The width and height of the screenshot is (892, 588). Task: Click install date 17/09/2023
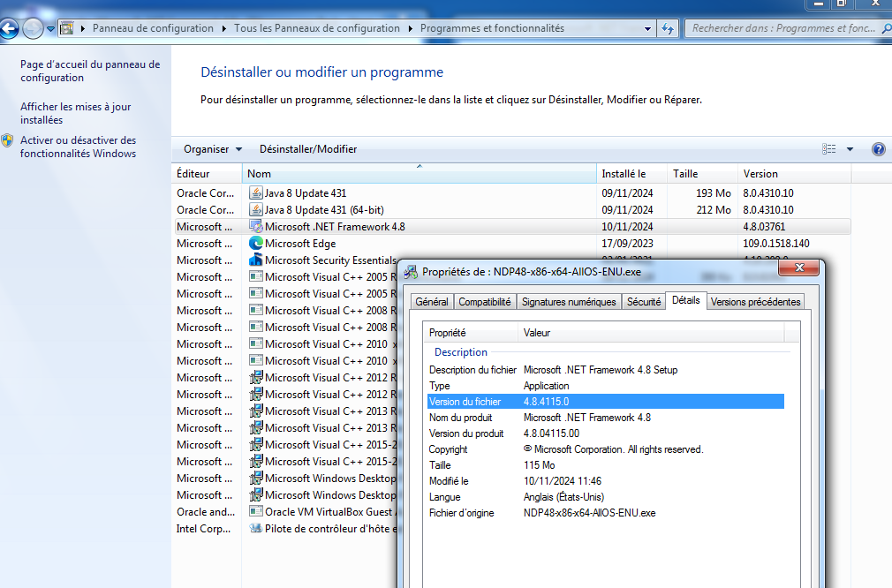pos(627,244)
